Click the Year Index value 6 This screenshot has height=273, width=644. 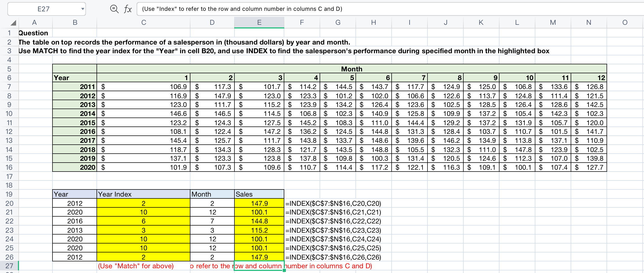tap(143, 221)
